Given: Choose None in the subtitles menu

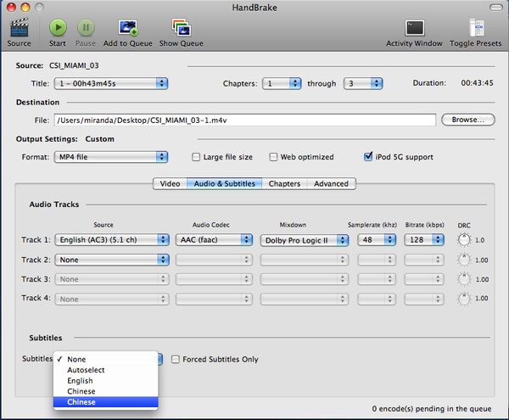Looking at the screenshot, I should coord(105,359).
